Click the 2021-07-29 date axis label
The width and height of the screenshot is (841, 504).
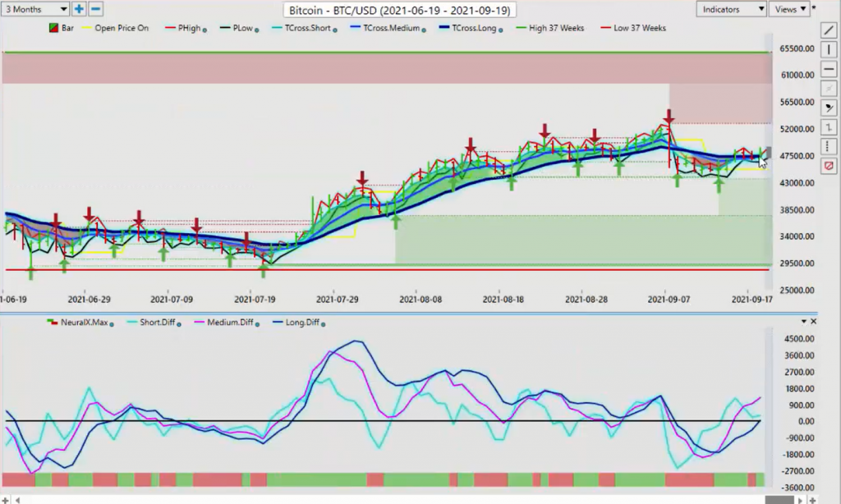pos(338,299)
